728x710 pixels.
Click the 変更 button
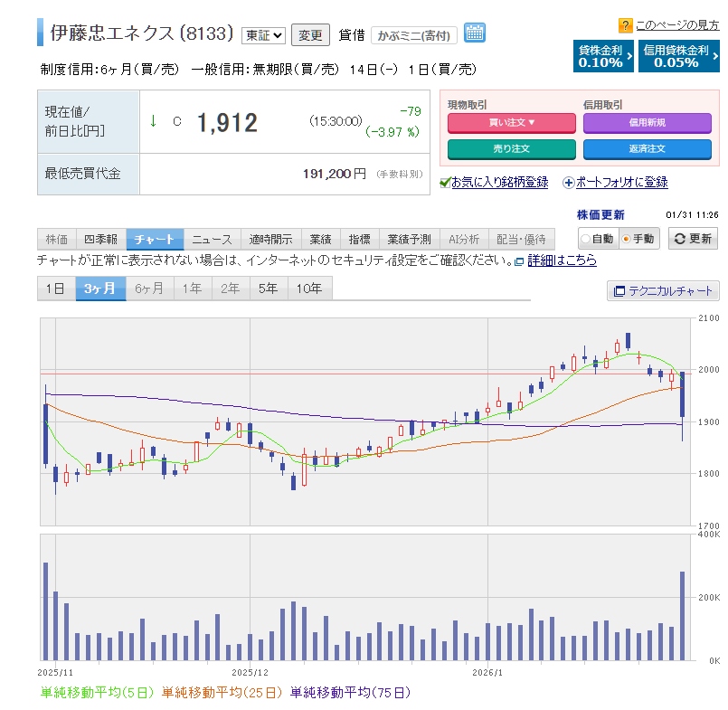pos(310,35)
